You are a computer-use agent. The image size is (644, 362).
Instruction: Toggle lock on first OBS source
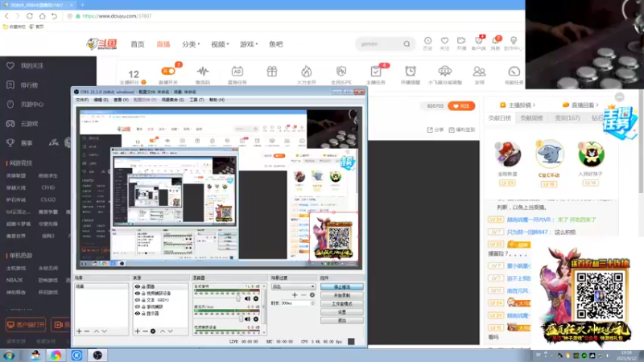[x=143, y=286]
